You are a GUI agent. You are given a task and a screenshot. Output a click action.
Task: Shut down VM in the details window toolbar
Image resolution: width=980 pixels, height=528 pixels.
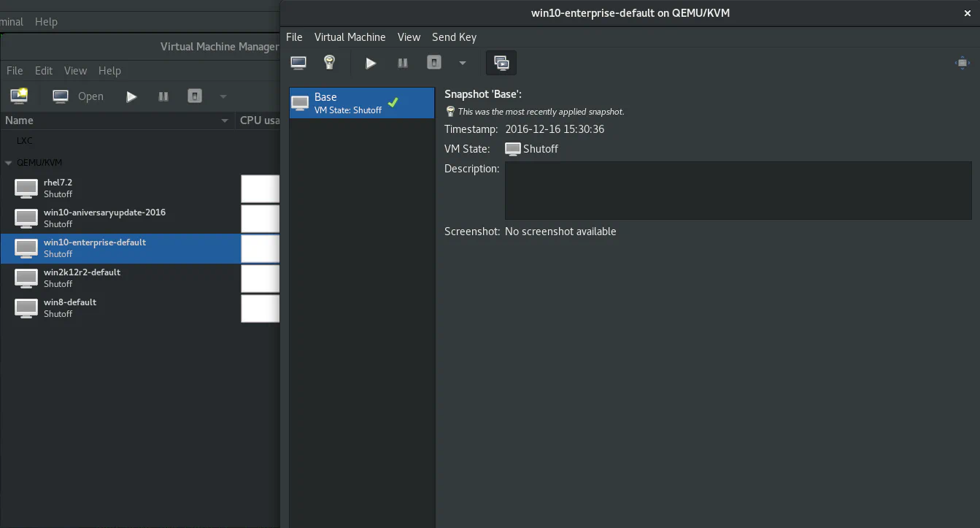point(434,63)
